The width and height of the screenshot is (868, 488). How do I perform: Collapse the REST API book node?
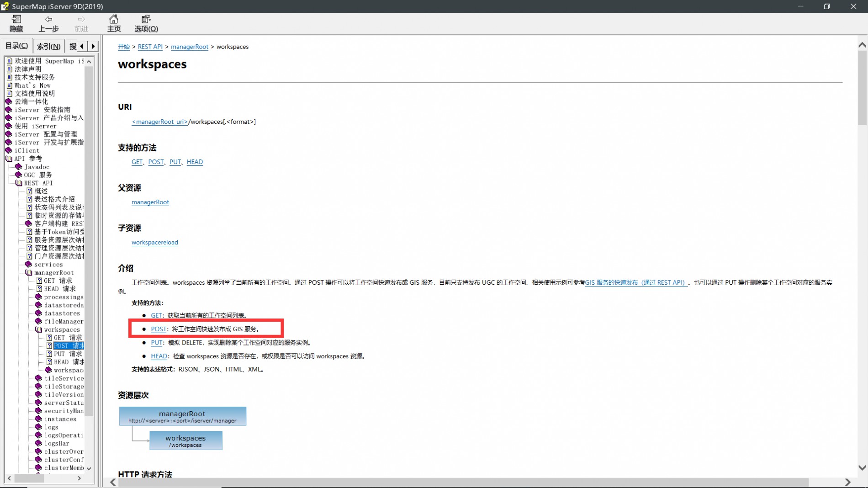(19, 183)
